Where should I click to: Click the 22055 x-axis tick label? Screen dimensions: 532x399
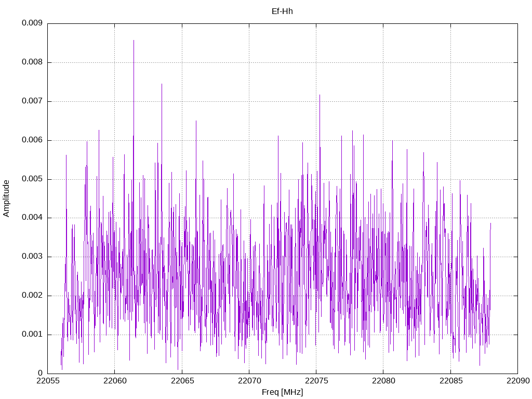47,381
